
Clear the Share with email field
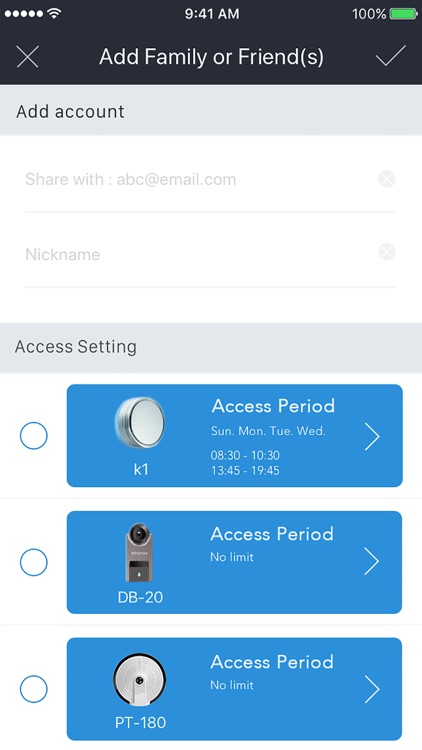pos(387,179)
